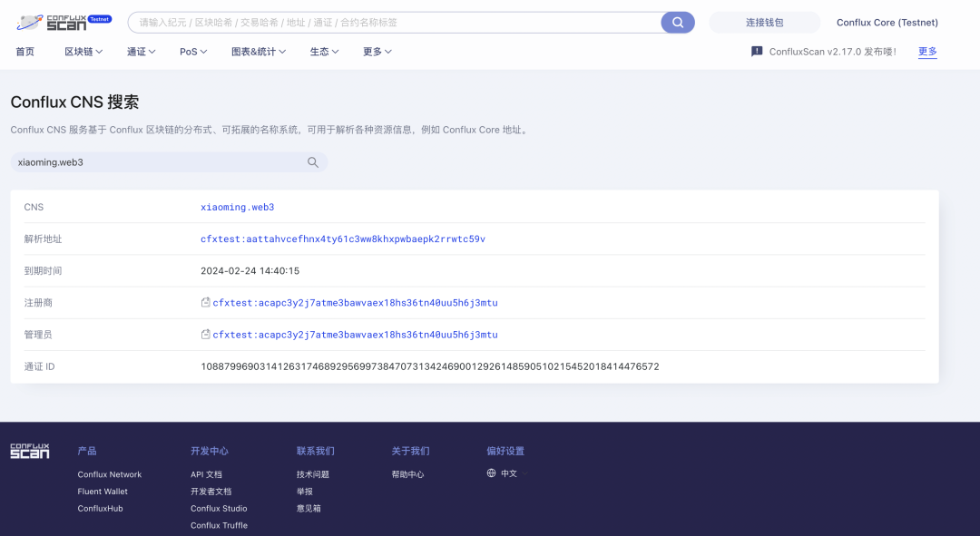The height and width of the screenshot is (536, 980).
Task: Click the Conflux Core (Testnet) network label
Action: [887, 23]
